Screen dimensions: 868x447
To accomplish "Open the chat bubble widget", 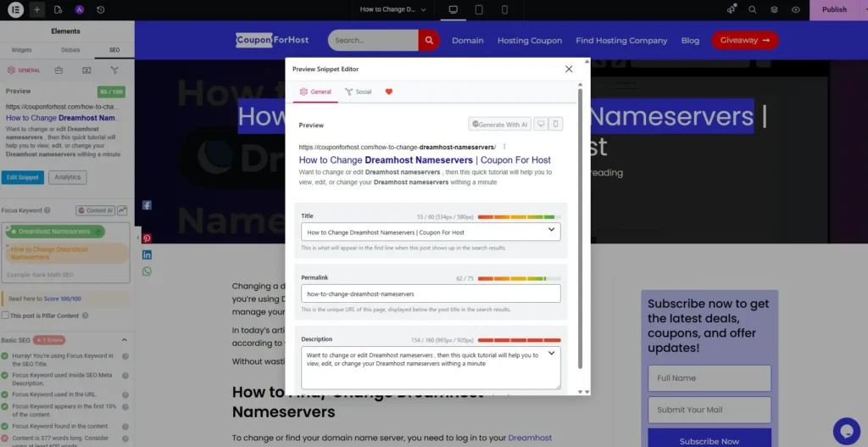I will pos(846,430).
